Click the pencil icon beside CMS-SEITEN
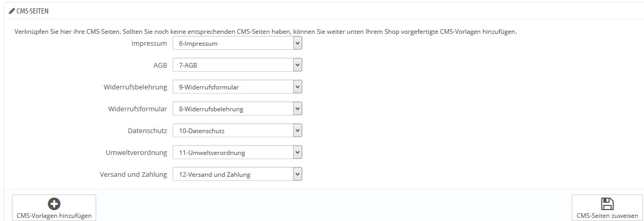 click(x=11, y=10)
